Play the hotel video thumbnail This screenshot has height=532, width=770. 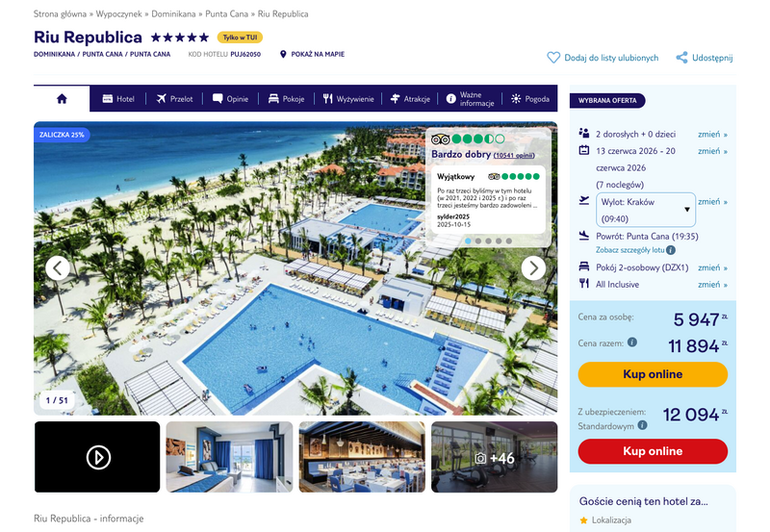coord(97,457)
